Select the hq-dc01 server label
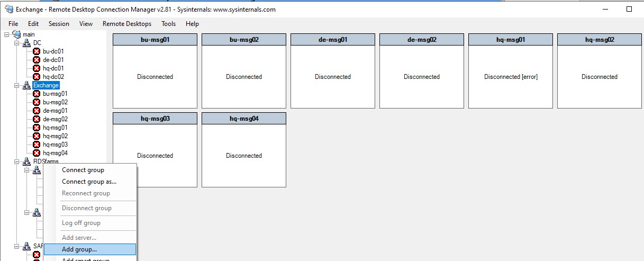Viewport: 644px width, 261px height. click(53, 68)
